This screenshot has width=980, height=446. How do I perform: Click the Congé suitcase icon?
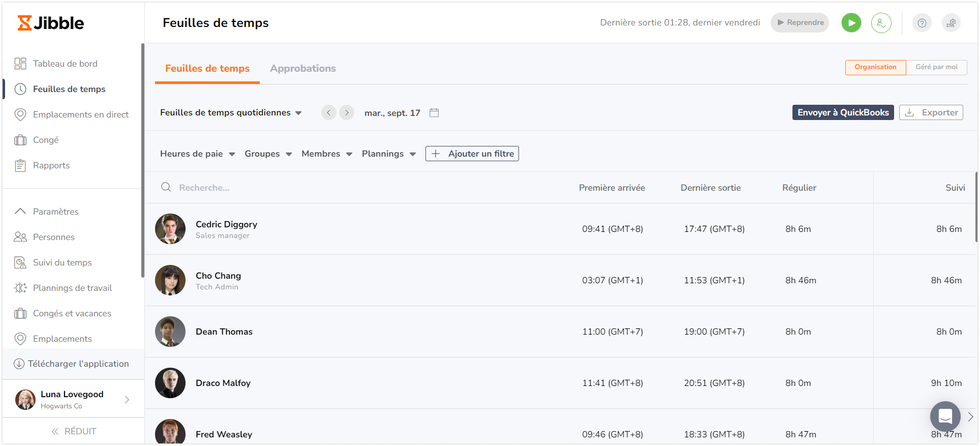click(x=20, y=140)
